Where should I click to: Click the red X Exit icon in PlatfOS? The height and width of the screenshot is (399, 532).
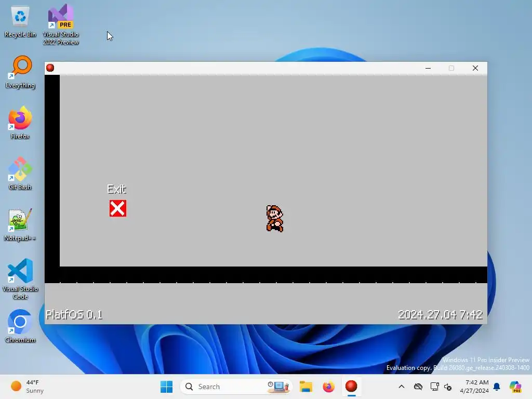118,208
